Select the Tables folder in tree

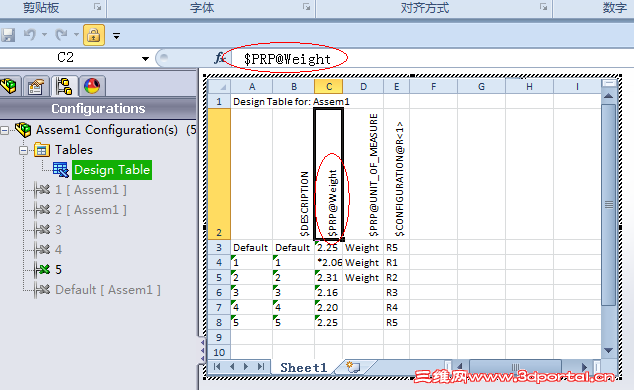point(74,150)
